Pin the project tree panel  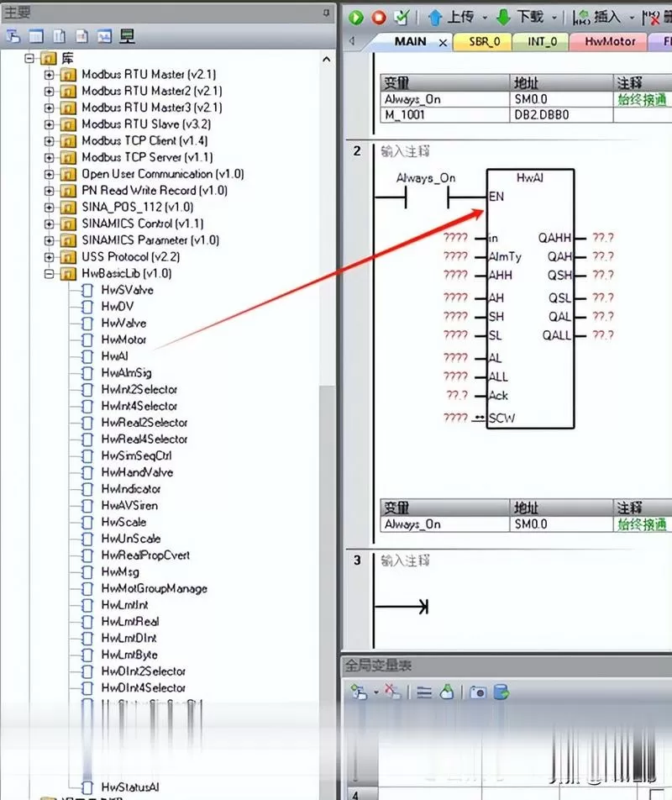(x=326, y=13)
